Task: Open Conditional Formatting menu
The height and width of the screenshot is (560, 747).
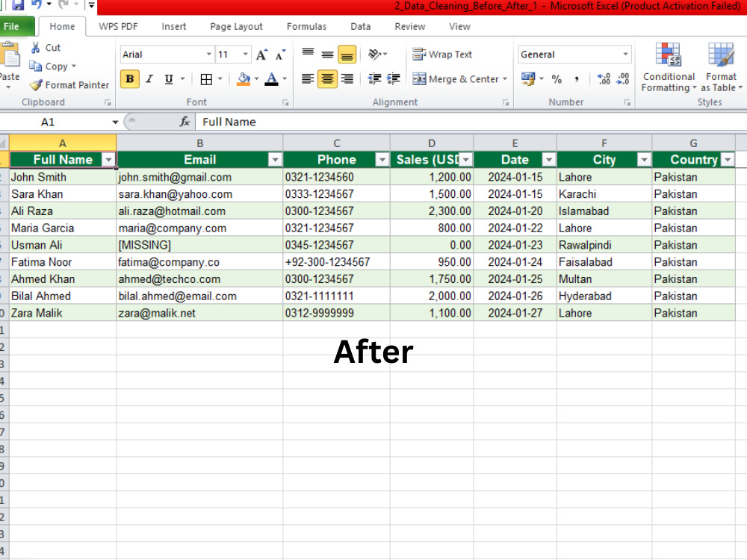Action: pos(669,67)
